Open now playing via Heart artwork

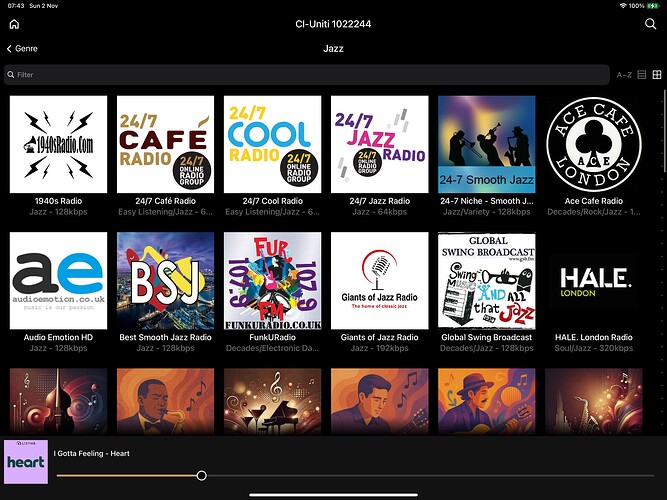tap(25, 462)
